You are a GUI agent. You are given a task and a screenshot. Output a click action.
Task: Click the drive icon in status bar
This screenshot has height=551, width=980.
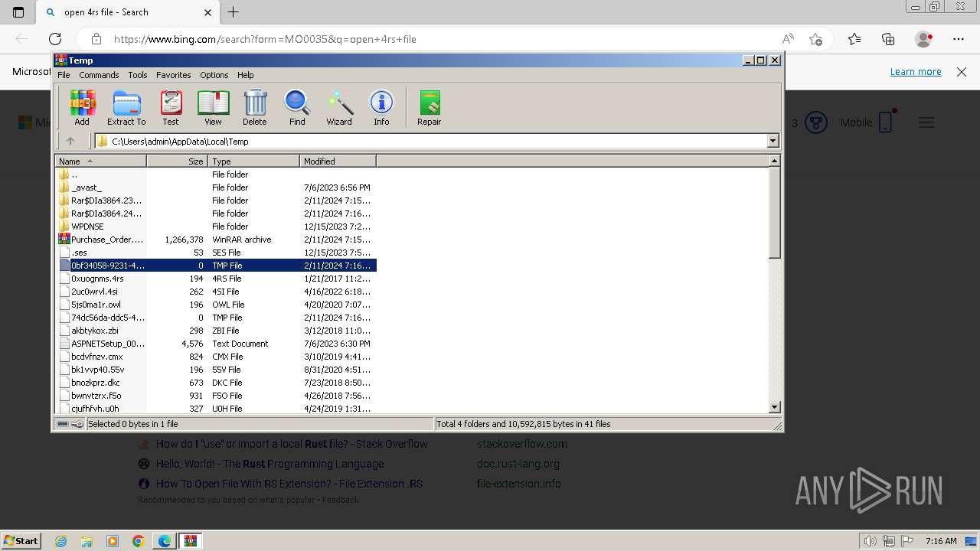[x=63, y=424]
